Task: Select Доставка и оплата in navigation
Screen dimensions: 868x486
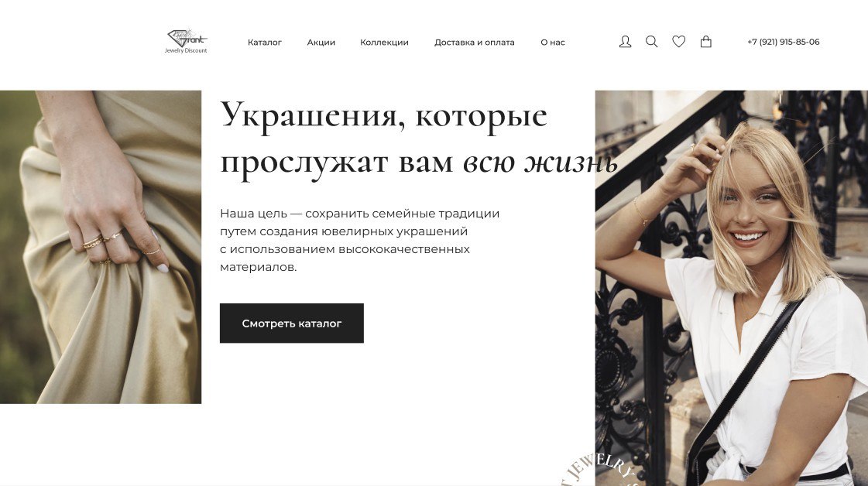Action: pyautogui.click(x=475, y=42)
